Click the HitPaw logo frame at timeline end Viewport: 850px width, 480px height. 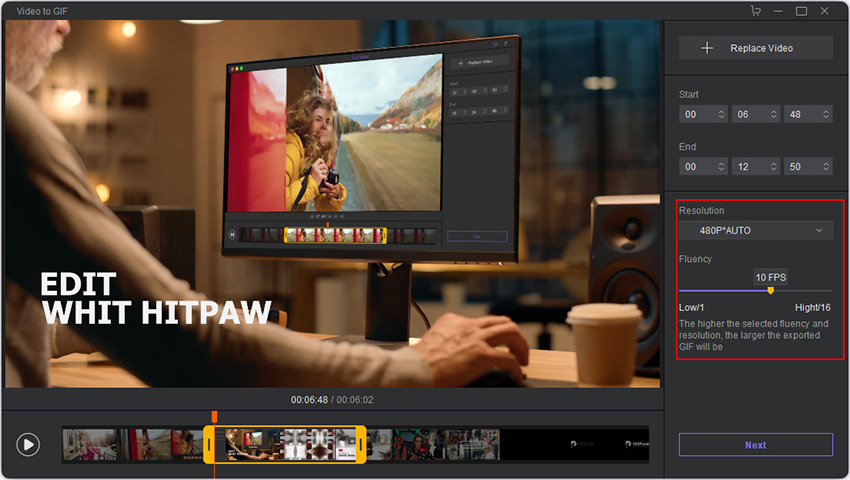click(636, 444)
